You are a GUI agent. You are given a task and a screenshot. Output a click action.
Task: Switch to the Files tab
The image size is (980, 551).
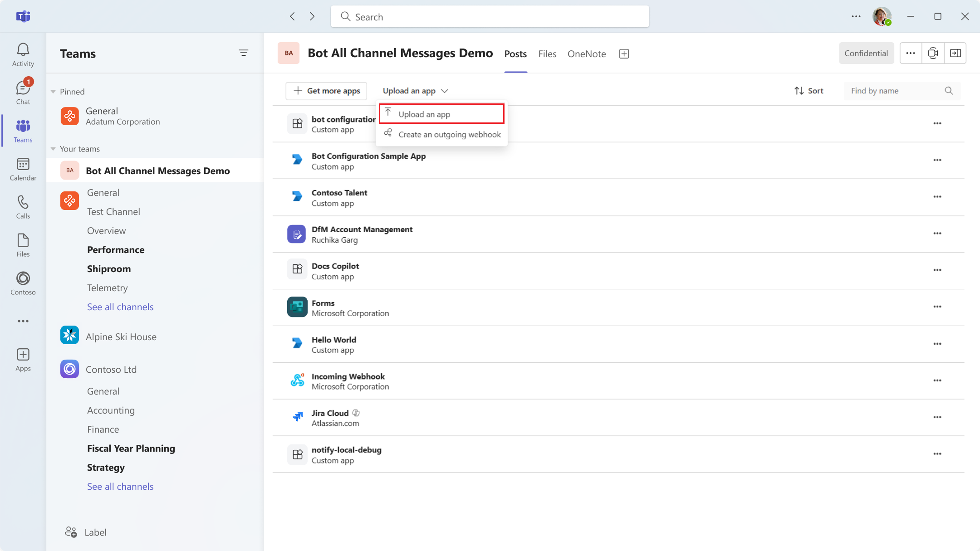(x=547, y=54)
